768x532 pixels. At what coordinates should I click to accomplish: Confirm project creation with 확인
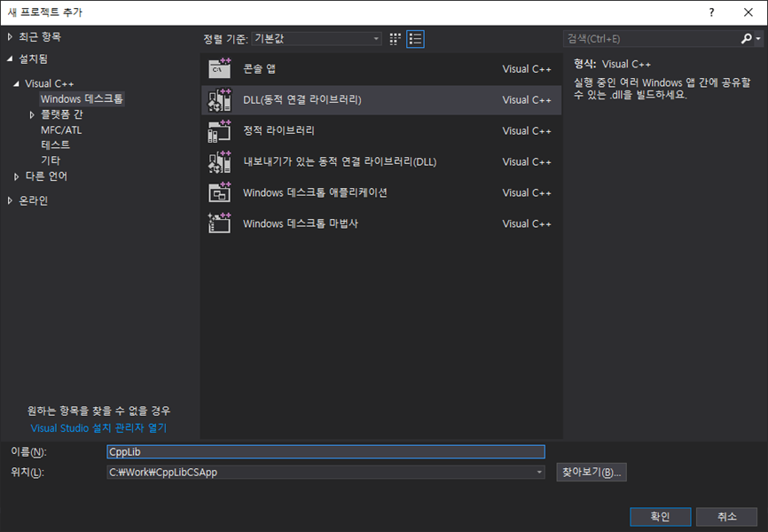tap(660, 516)
